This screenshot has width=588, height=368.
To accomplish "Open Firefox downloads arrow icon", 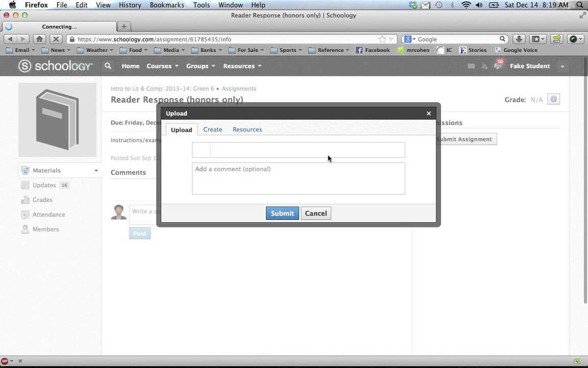I will pyautogui.click(x=519, y=39).
